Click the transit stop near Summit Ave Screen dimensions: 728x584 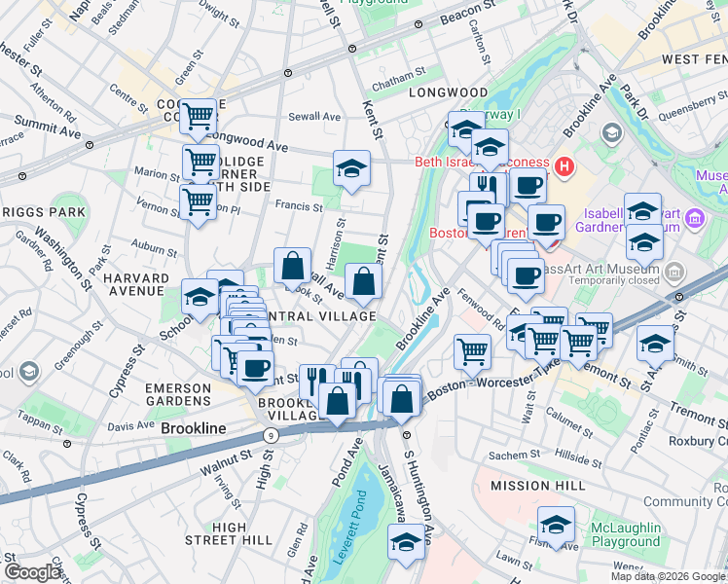(x=90, y=145)
